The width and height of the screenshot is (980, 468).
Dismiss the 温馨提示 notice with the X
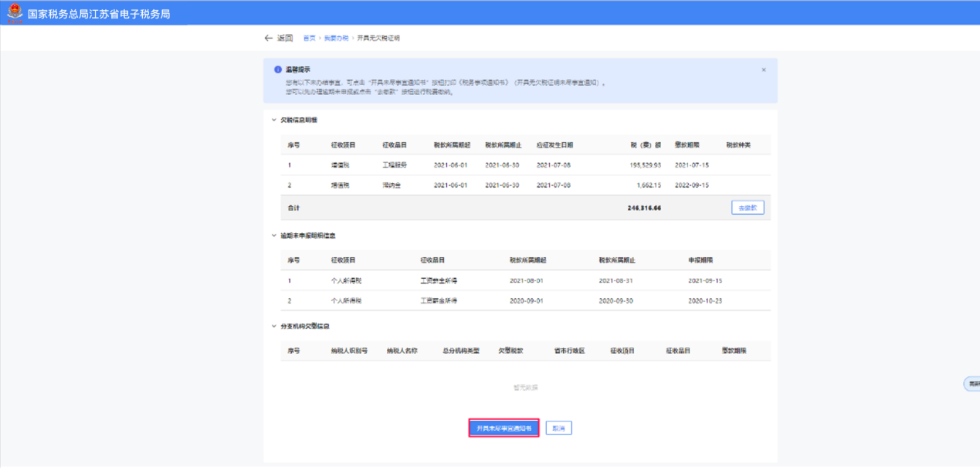pyautogui.click(x=764, y=70)
